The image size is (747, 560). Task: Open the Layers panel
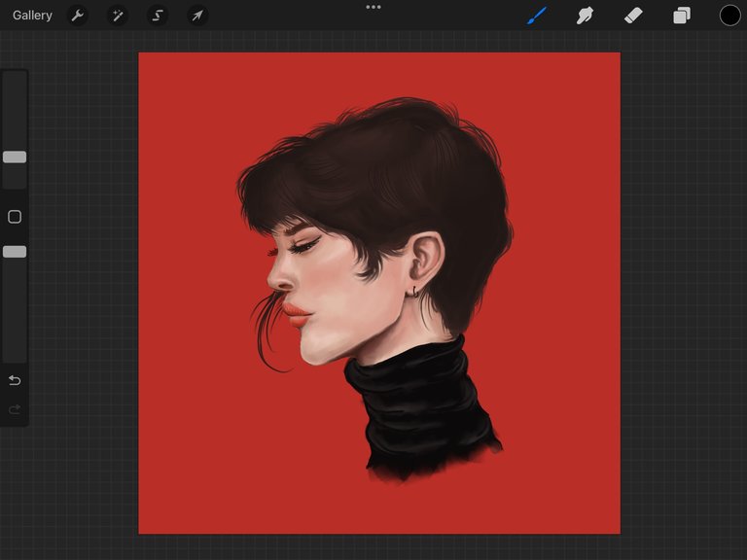(682, 16)
